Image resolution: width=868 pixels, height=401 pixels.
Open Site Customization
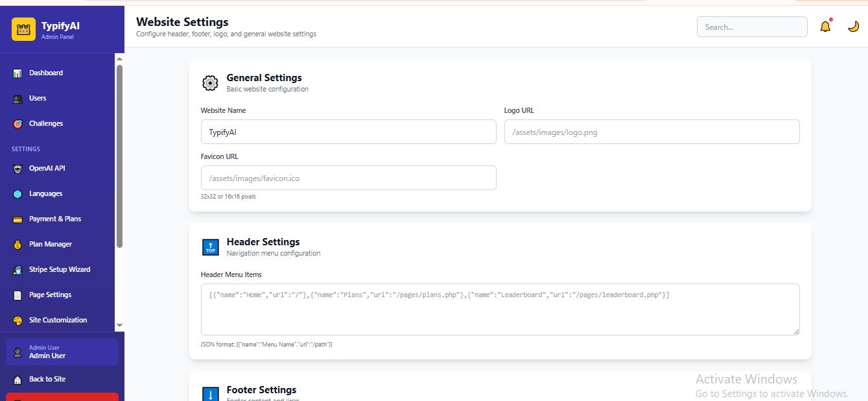[58, 321]
